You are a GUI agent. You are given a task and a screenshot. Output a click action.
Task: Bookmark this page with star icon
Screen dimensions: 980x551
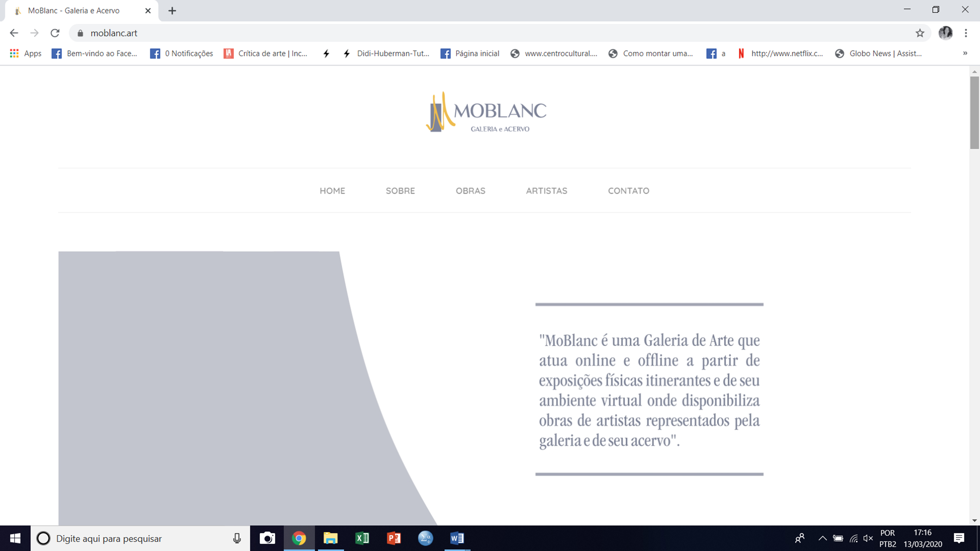[920, 33]
